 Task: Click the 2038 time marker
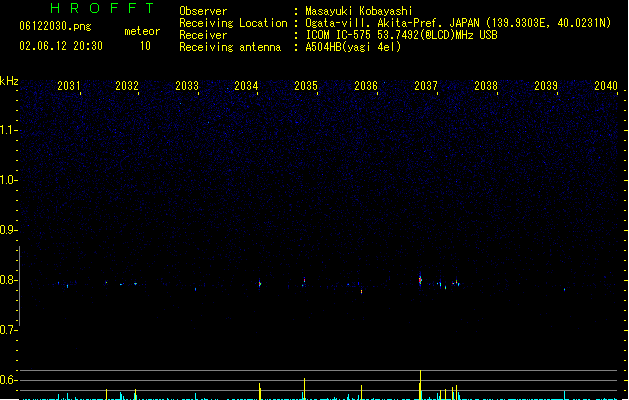point(486,86)
